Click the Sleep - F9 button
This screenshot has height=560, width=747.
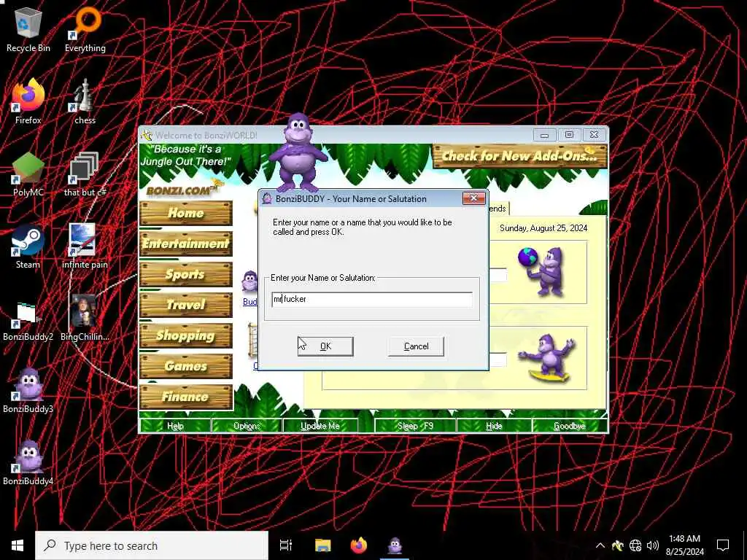[415, 426]
